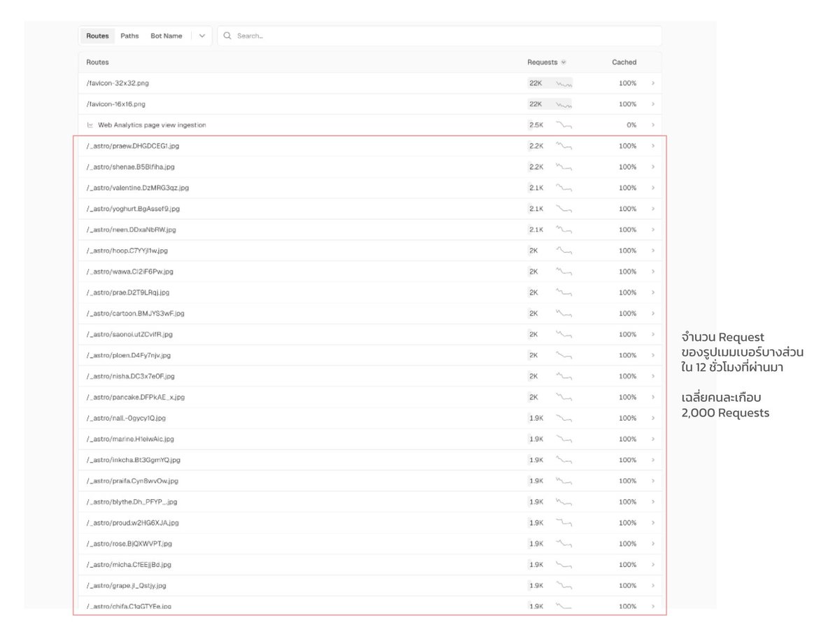Open the /_astro/proud.w2HG6XJA.jpg route
The height and width of the screenshot is (630, 840).
point(132,523)
